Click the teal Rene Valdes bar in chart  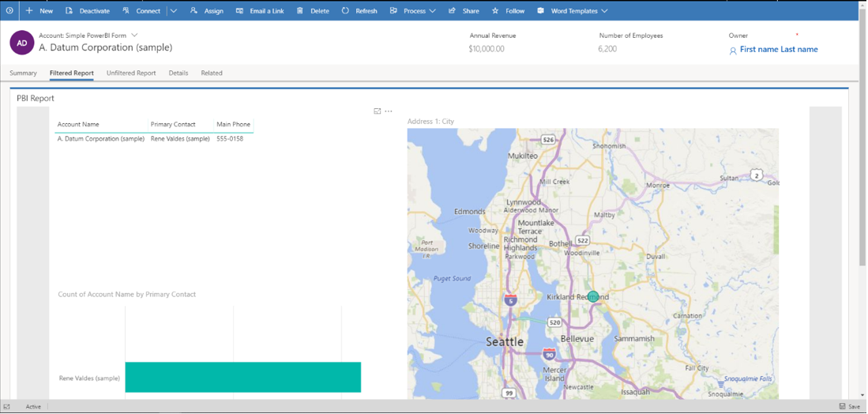(x=243, y=377)
